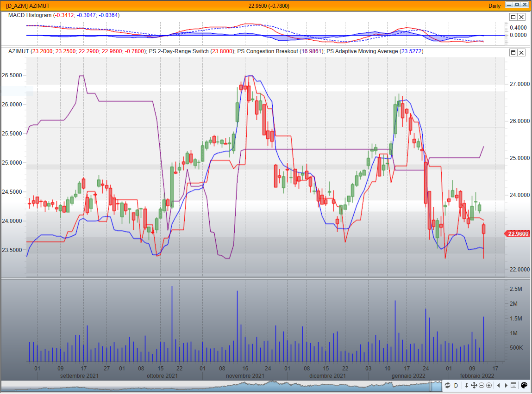Click the PS Congestion Breakout label
This screenshot has width=532, height=394.
click(x=268, y=51)
